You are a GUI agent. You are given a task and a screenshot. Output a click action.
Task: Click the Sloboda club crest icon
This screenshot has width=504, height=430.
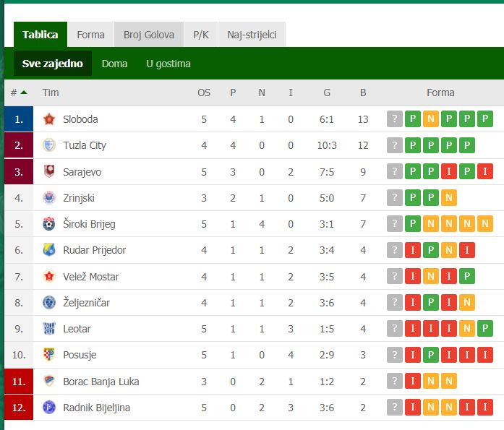pyautogui.click(x=49, y=119)
